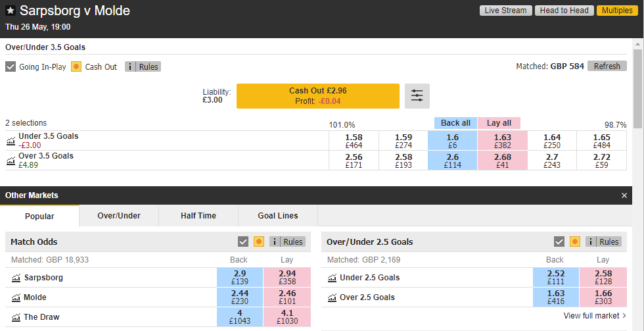The image size is (644, 331).
Task: Click the favourite star beside Sarpsborg v Molde
Action: tap(11, 11)
